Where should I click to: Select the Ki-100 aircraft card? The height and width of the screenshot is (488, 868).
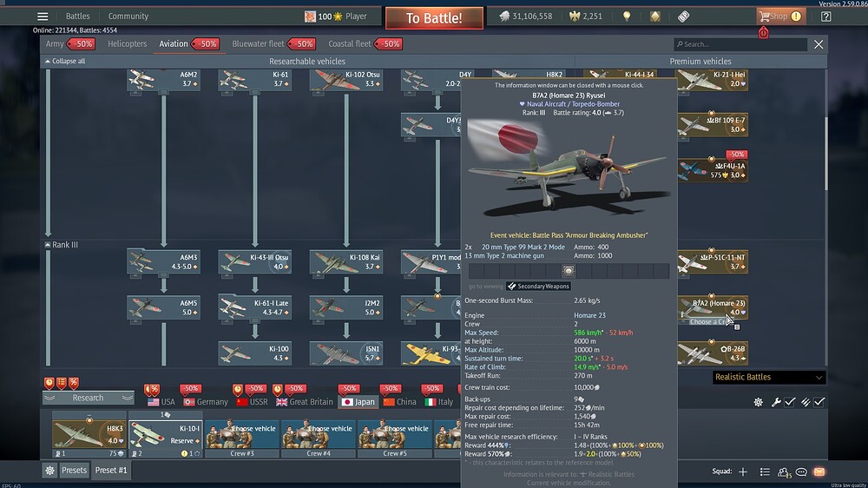click(254, 353)
